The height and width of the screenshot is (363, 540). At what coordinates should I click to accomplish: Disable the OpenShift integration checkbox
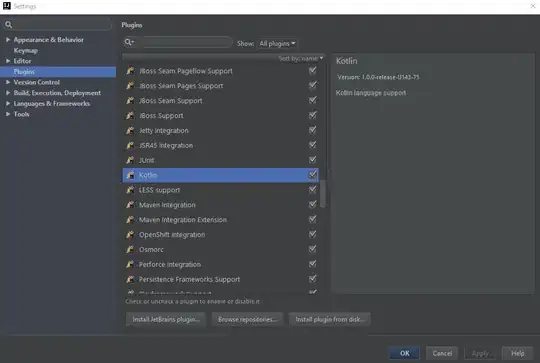click(312, 234)
